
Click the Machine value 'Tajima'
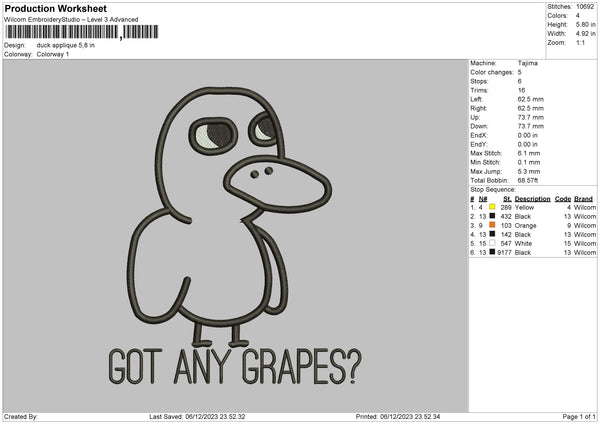528,63
